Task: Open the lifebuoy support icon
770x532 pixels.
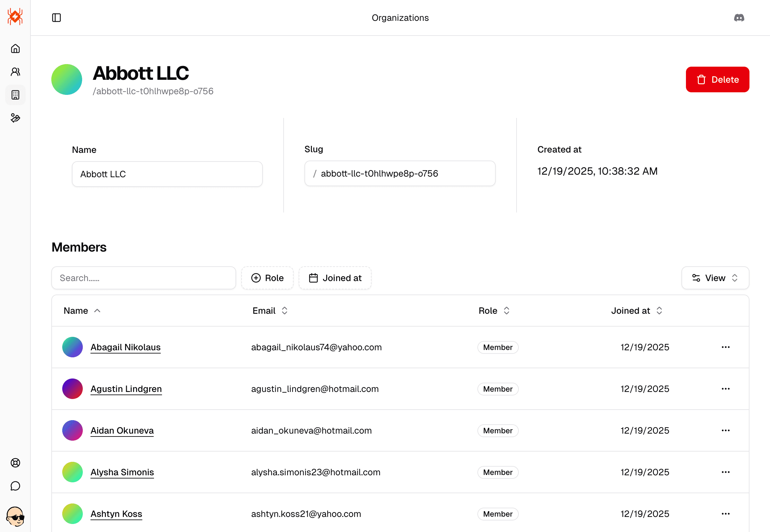Action: [x=15, y=463]
